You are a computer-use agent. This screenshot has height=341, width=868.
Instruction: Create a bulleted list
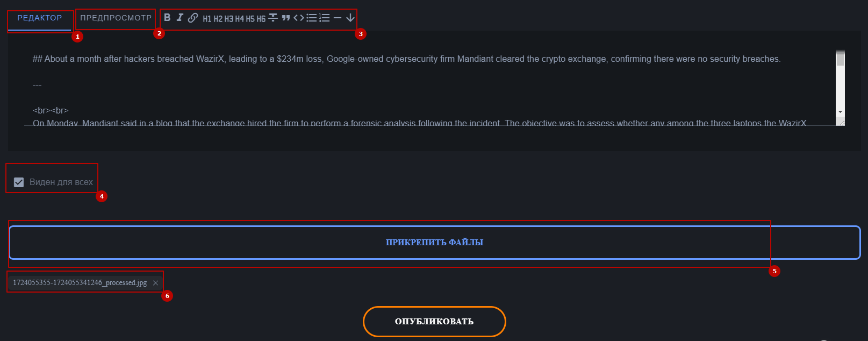tap(311, 18)
